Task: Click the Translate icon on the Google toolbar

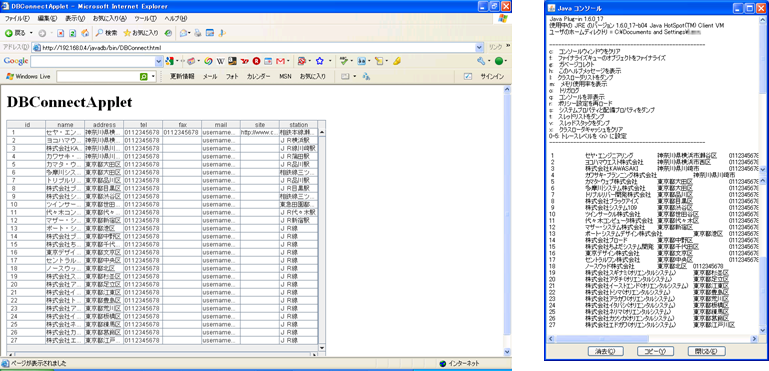Action: click(361, 61)
